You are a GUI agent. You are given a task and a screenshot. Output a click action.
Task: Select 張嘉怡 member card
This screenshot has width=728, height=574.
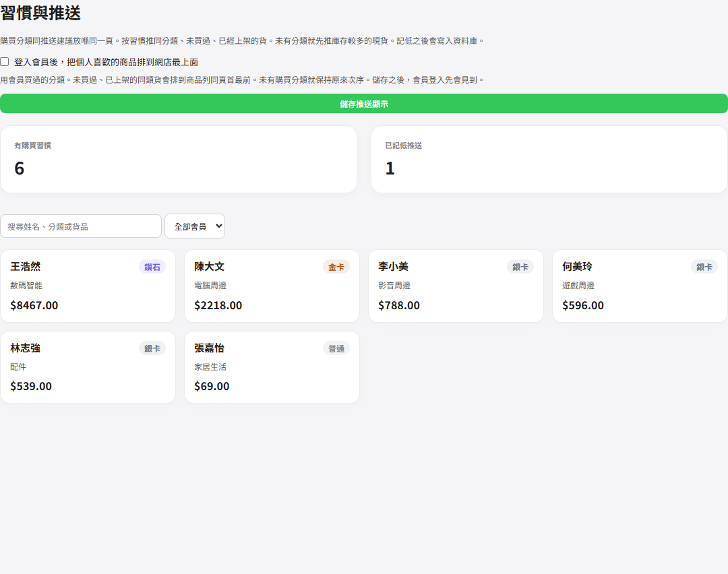point(272,367)
